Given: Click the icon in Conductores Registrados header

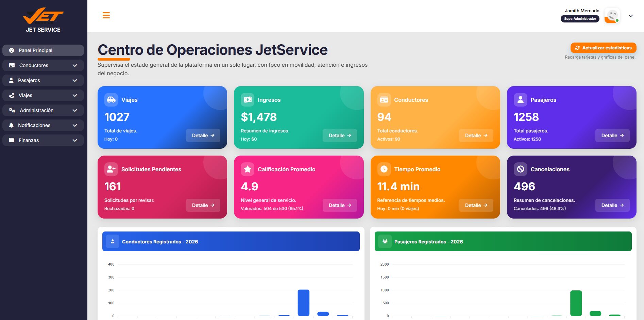Looking at the screenshot, I should 113,241.
